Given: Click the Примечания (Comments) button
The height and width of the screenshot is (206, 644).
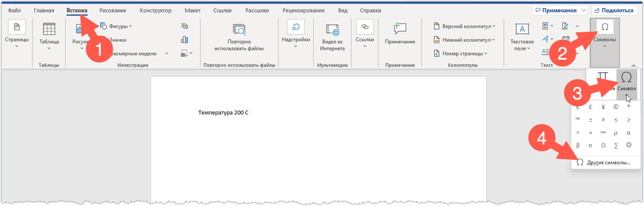Looking at the screenshot, I should (560, 10).
